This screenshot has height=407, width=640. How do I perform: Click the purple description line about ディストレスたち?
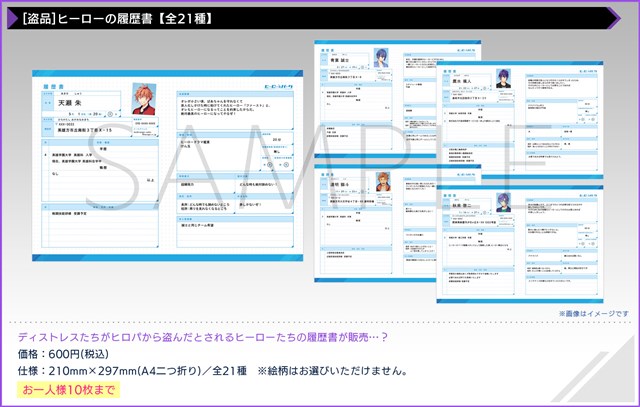pyautogui.click(x=202, y=337)
